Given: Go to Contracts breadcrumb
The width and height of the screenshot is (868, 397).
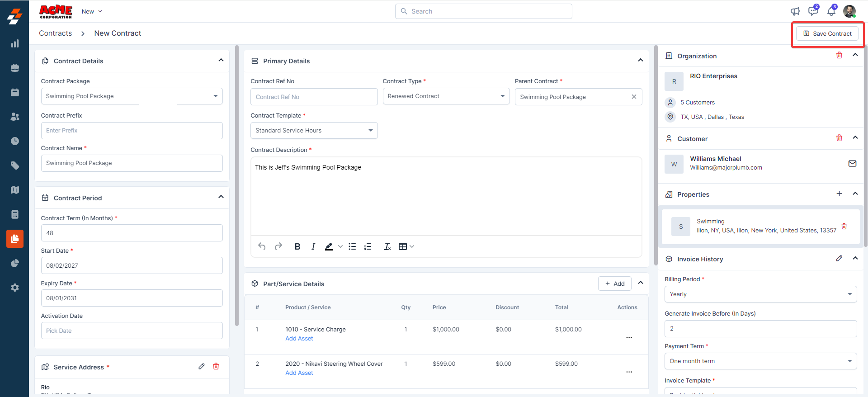Looking at the screenshot, I should pos(55,33).
